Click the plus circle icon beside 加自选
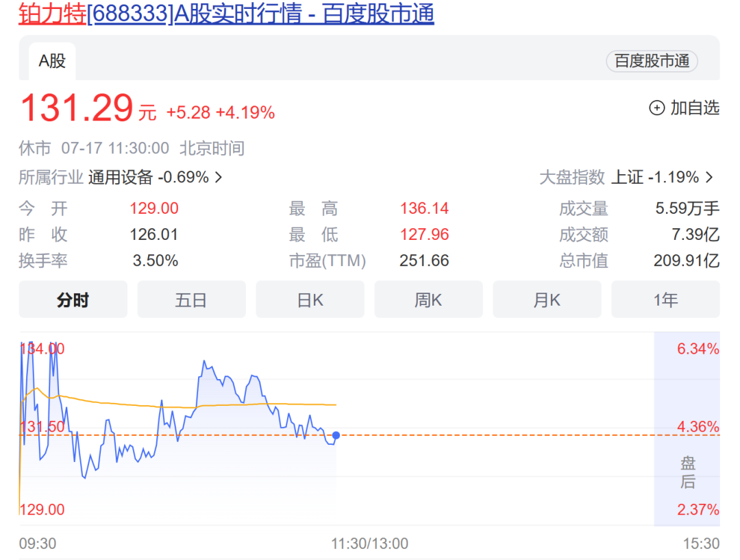740x560 pixels. [657, 108]
